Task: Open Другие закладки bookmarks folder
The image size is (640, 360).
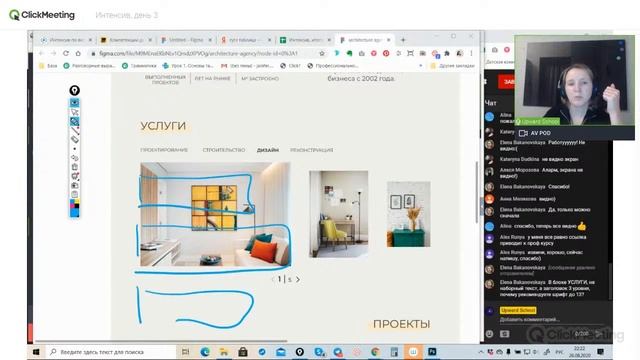Action: (452, 65)
